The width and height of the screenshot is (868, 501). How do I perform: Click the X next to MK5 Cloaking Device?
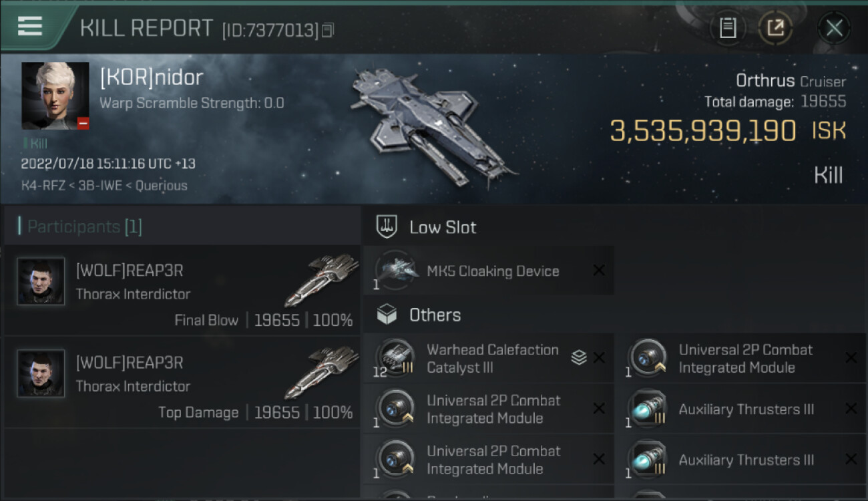pos(599,271)
